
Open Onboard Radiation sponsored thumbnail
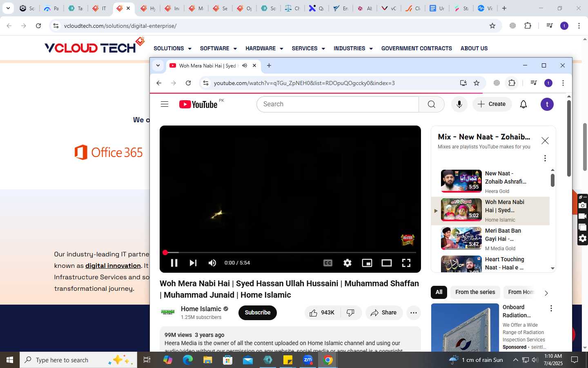(465, 327)
